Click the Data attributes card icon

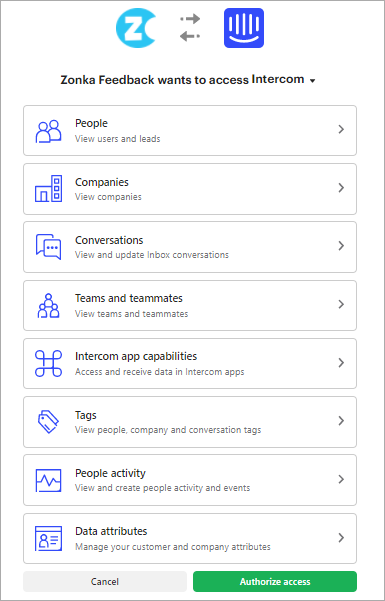48,539
